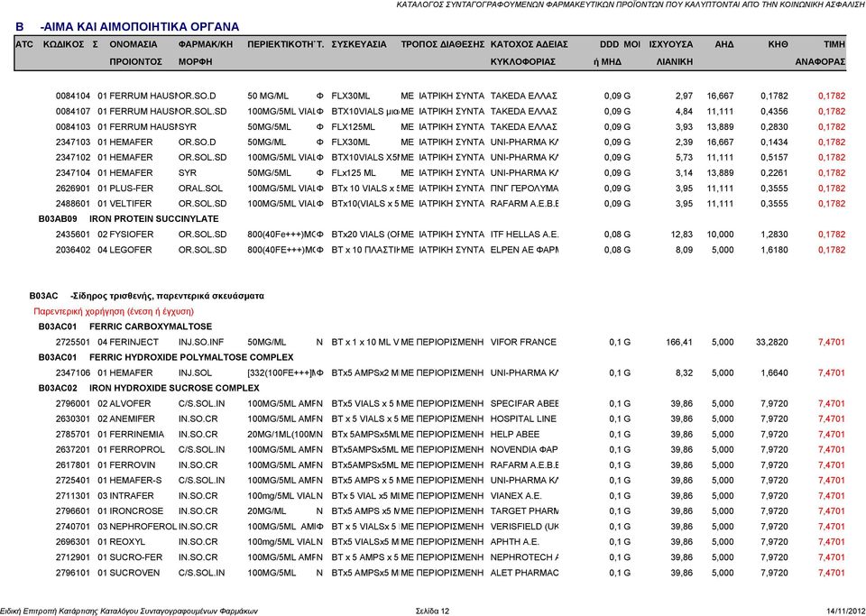Click the retail price '12,83'
The height and width of the screenshot is (616, 866).
click(x=682, y=234)
